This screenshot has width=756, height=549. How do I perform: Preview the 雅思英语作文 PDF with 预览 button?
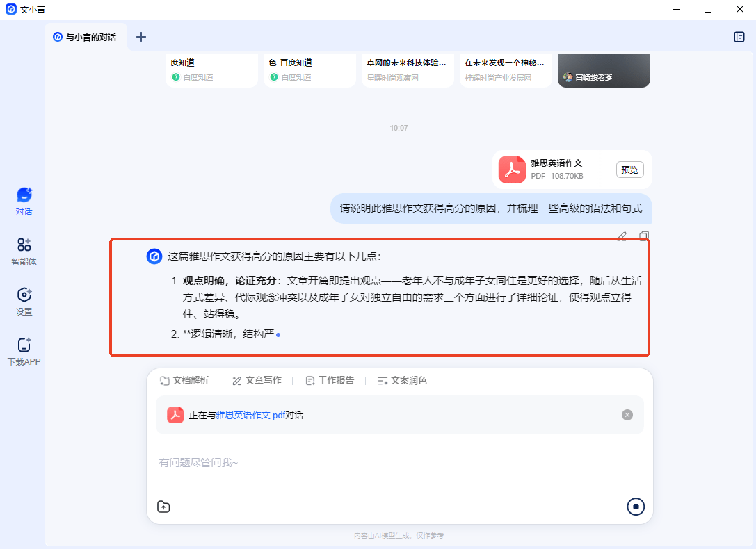(x=629, y=170)
